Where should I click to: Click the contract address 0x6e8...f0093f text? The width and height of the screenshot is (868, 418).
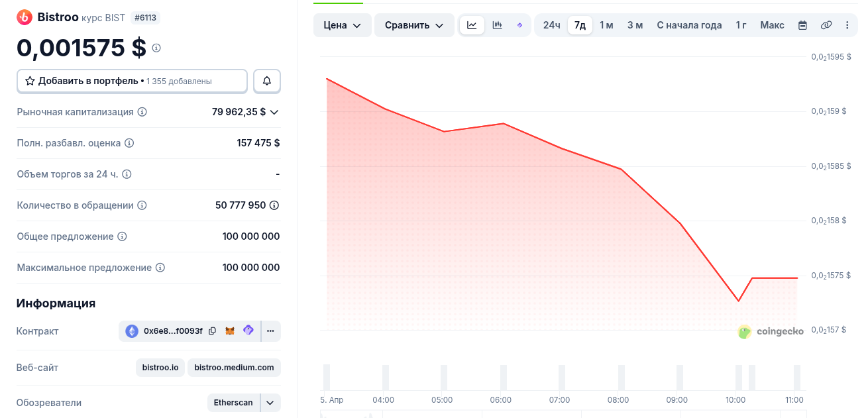click(173, 331)
